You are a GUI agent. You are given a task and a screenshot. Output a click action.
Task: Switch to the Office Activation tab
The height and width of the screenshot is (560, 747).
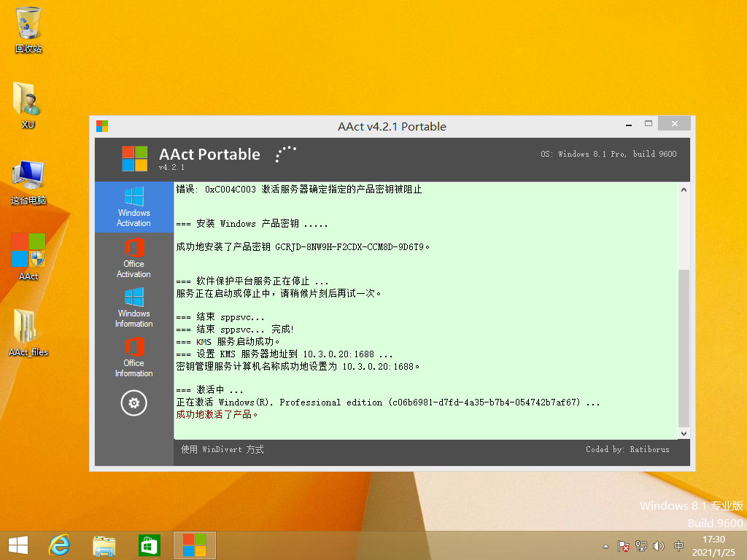pyautogui.click(x=133, y=257)
